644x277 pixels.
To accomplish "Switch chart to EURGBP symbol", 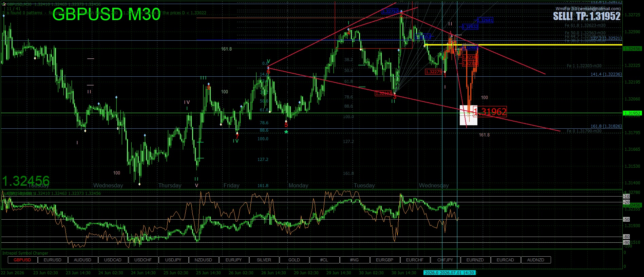I will tap(384, 260).
